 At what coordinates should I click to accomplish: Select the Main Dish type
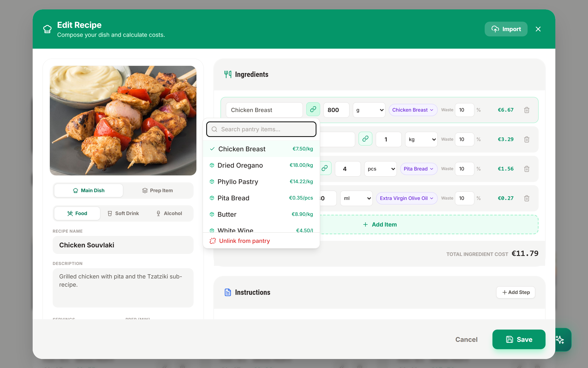click(88, 190)
